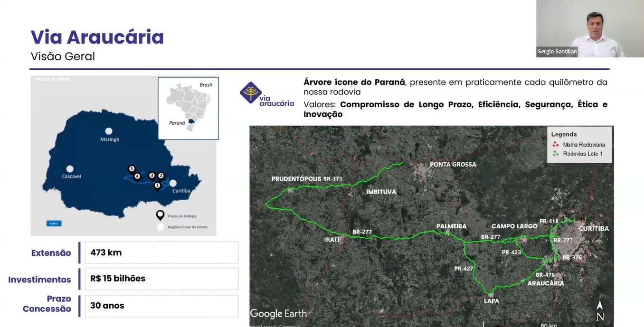Viewport: 644px width, 327px height.
Task: Click the Curitiba white circle on state map
Action: coord(173,183)
